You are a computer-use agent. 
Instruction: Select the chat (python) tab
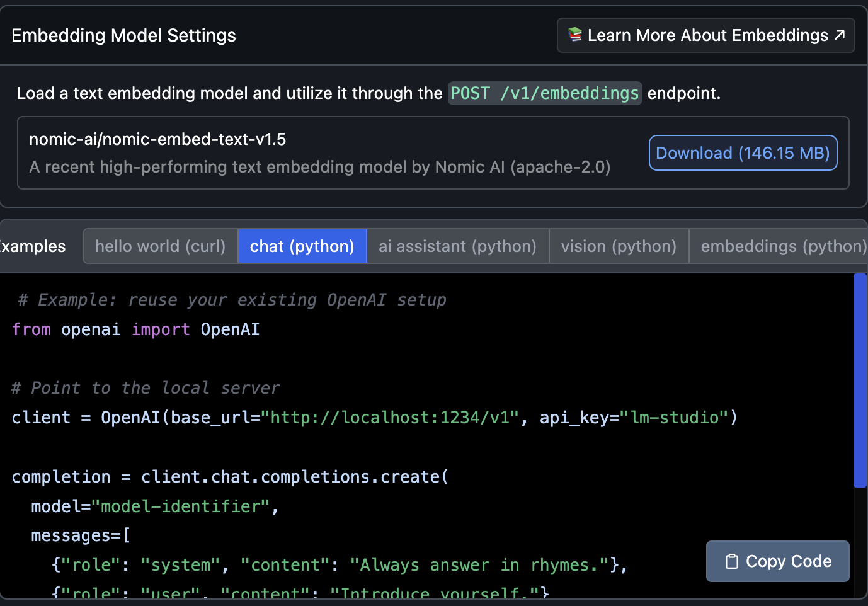[302, 246]
